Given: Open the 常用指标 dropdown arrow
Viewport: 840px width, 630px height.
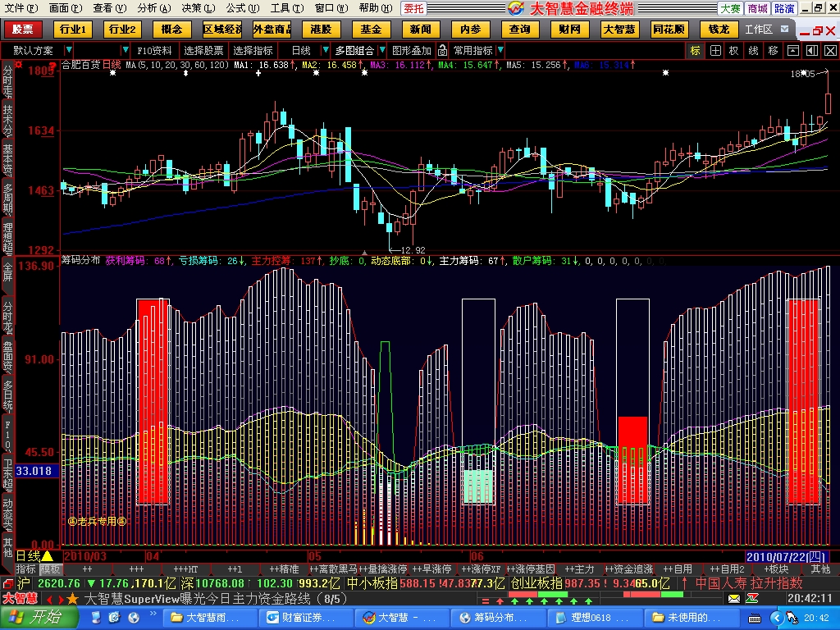Looking at the screenshot, I should click(x=500, y=50).
